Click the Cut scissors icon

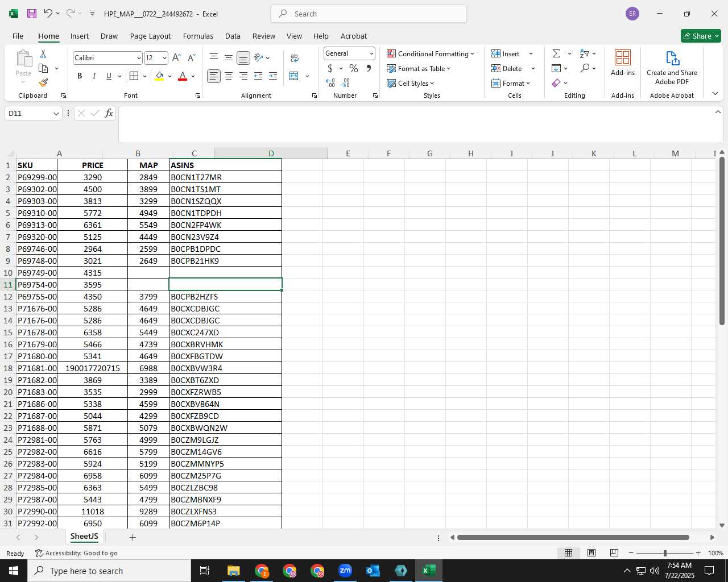(x=43, y=53)
